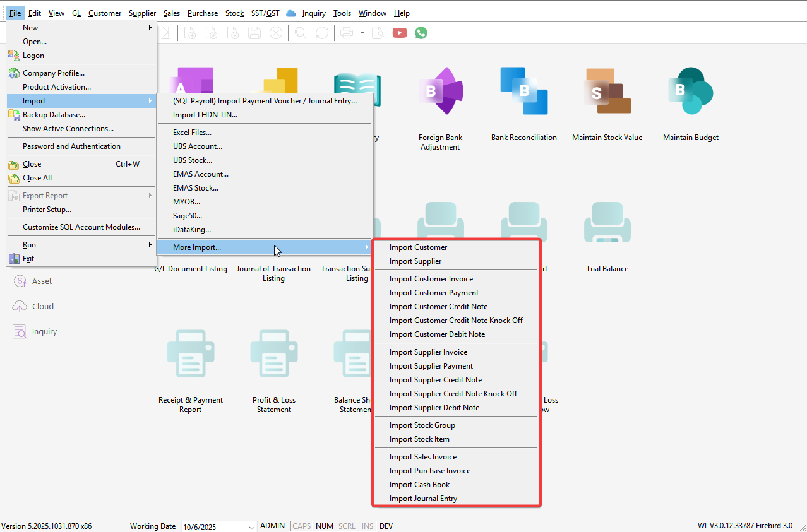807x532 pixels.
Task: Click the Cancel circle-X toolbar icon
Action: (276, 33)
